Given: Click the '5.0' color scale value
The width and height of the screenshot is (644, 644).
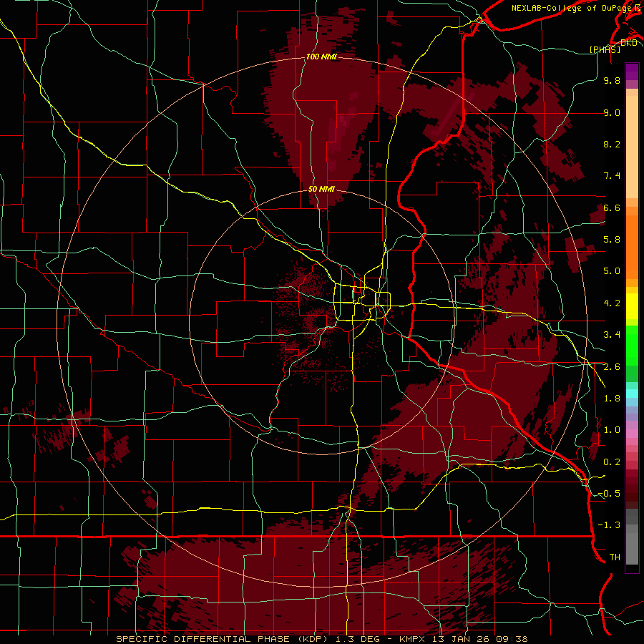Looking at the screenshot, I should pos(612,271).
